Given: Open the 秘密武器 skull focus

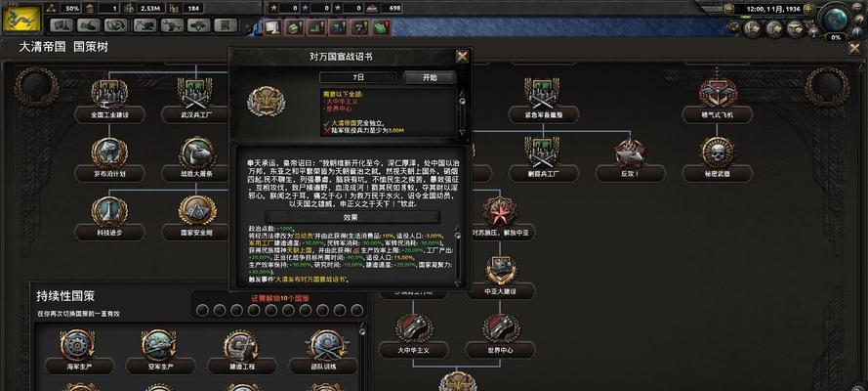Looking at the screenshot, I should (x=717, y=159).
